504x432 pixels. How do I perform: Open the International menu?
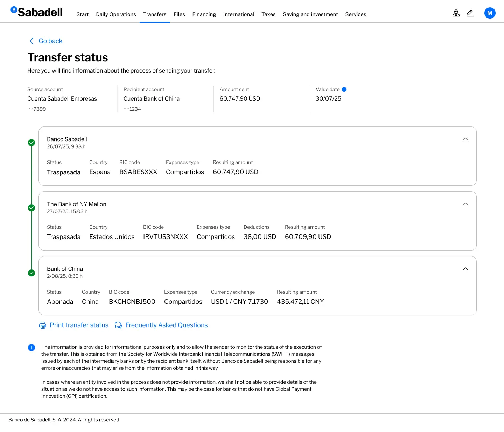[x=239, y=14]
